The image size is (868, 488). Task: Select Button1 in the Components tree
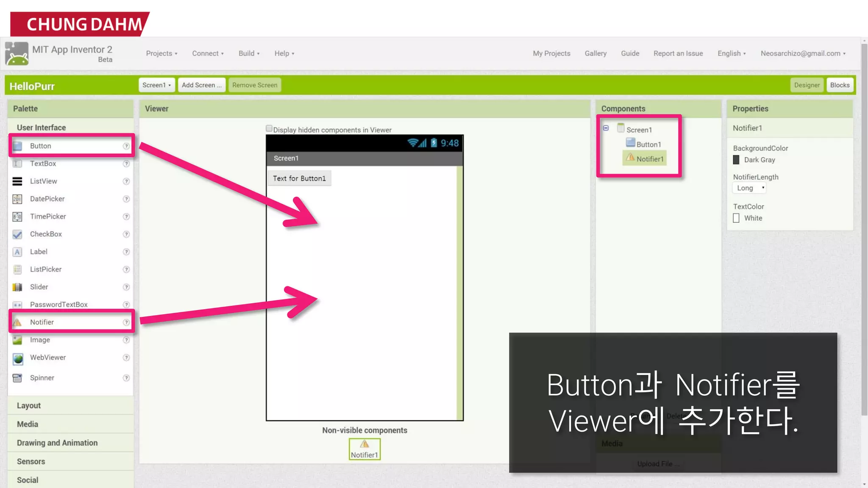point(643,144)
